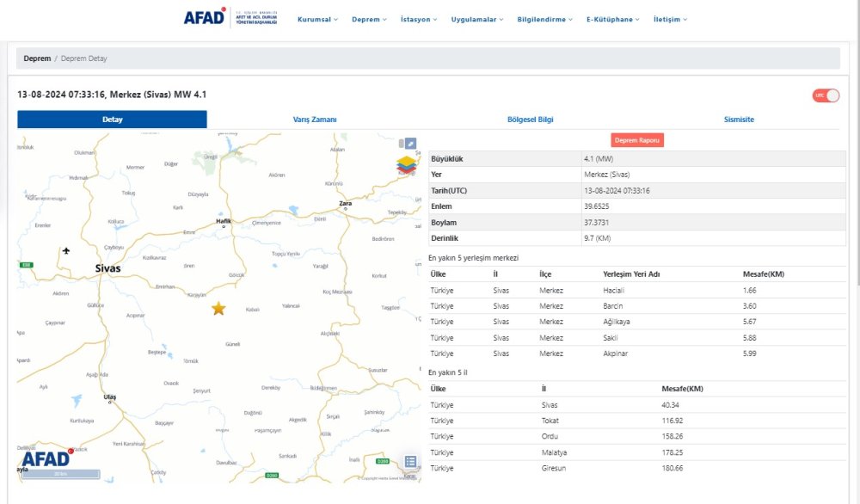Expand the Kurumsal dropdown menu

[x=317, y=19]
